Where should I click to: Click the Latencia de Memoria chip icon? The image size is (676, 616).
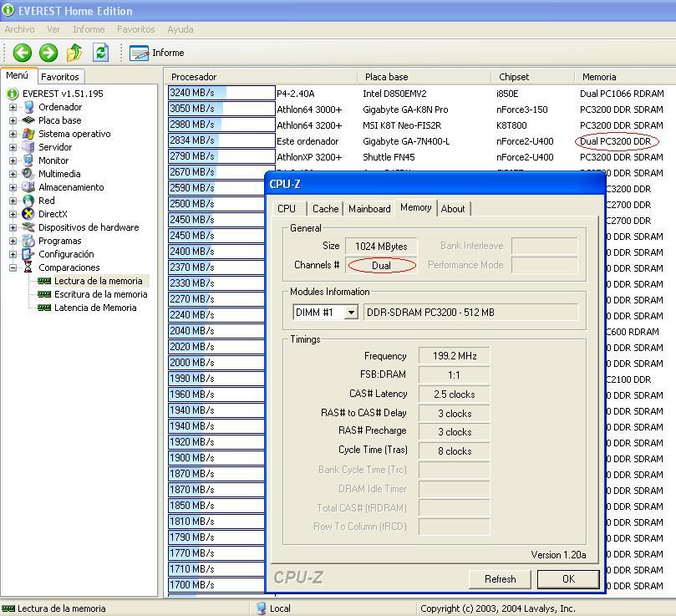(x=44, y=308)
